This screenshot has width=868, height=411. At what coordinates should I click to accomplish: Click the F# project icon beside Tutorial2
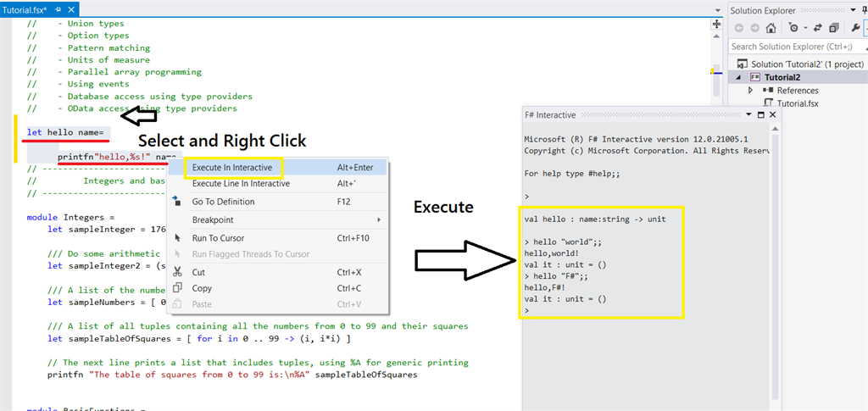pos(755,77)
